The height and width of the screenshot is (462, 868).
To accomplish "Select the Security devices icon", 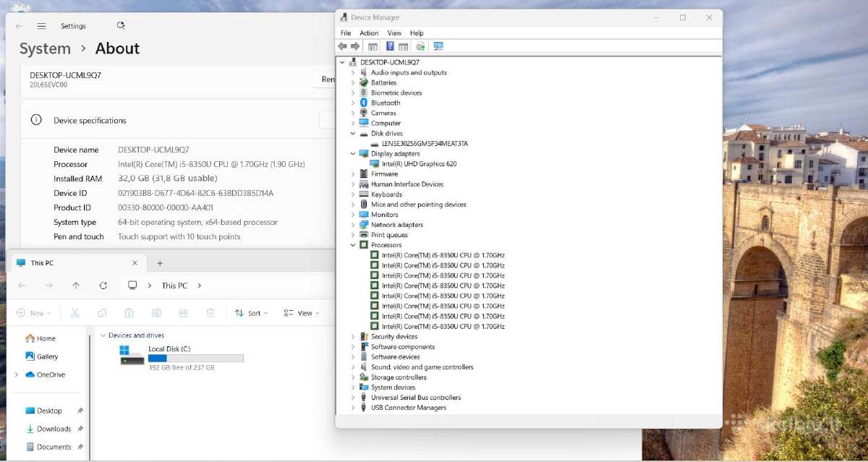I will pos(364,336).
